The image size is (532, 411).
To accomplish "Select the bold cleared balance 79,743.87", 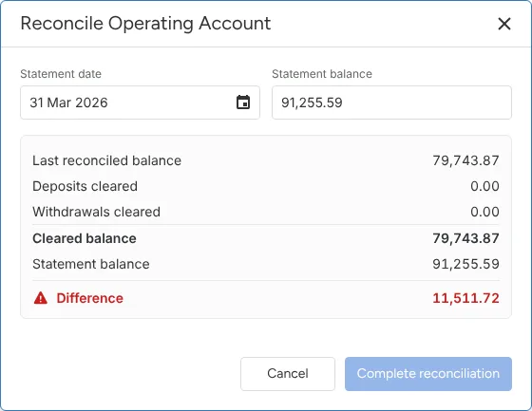I will [x=465, y=238].
